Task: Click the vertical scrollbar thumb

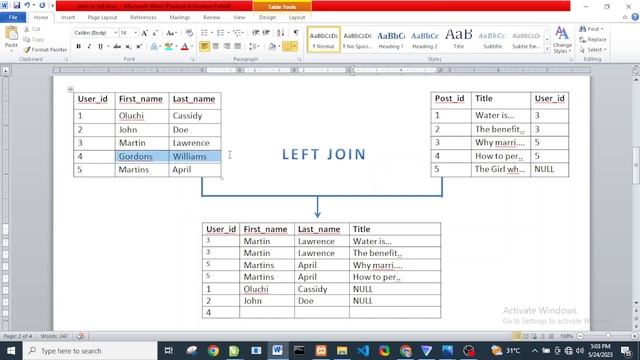Action: point(636,166)
